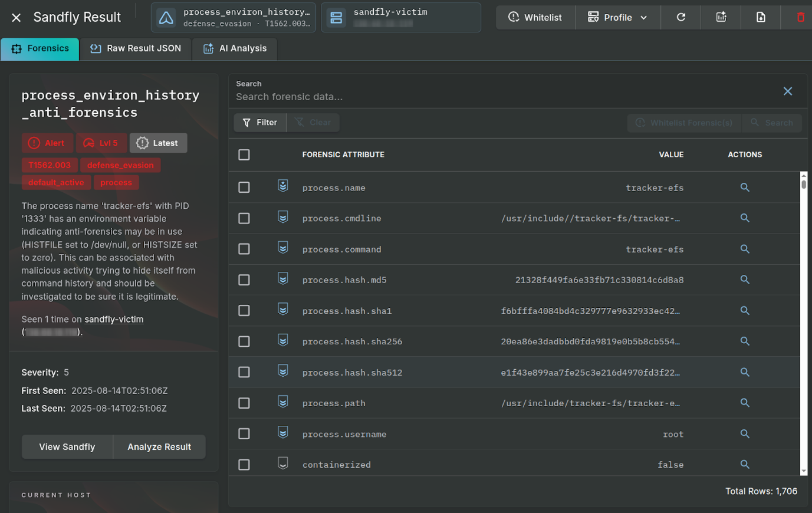Click the magnifier action for process.cmdline
The width and height of the screenshot is (812, 513).
(x=745, y=218)
